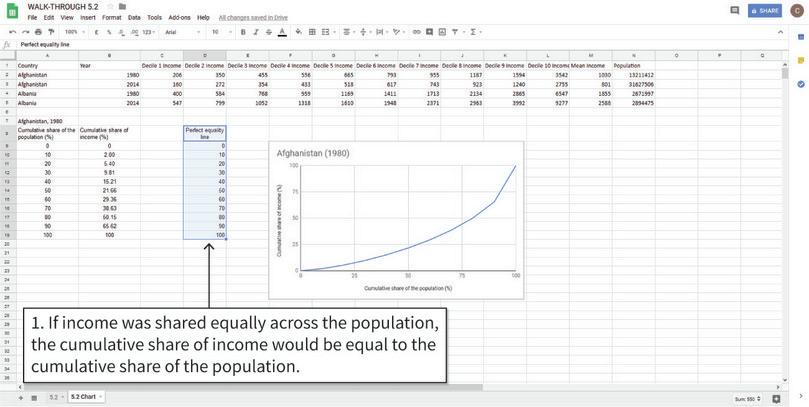
Task: Open the Google Sheets home icon
Action: [12, 12]
